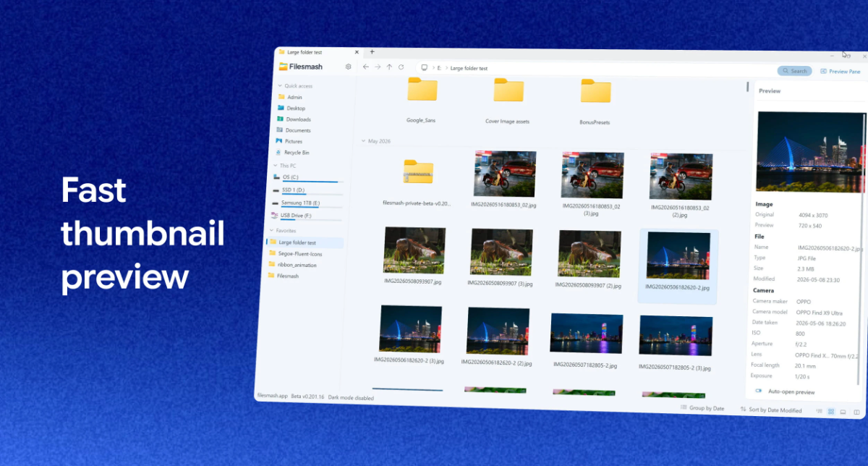The image size is (868, 466).
Task: Toggle Auto-open preview switch
Action: 758,391
